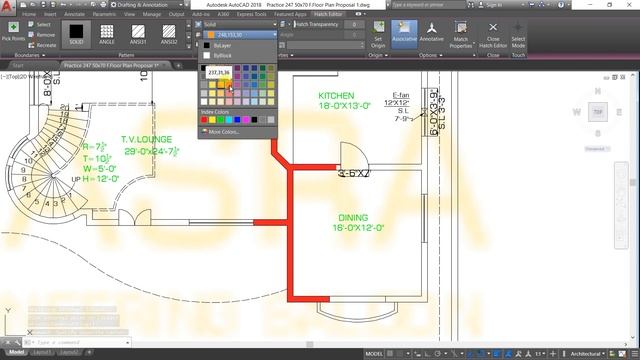Open the Architectural units dropdown in status bar

point(587,354)
